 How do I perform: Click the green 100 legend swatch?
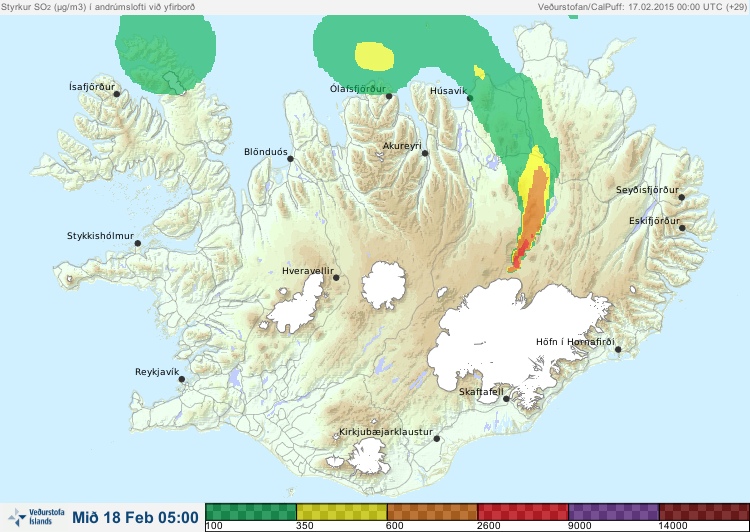click(x=251, y=511)
